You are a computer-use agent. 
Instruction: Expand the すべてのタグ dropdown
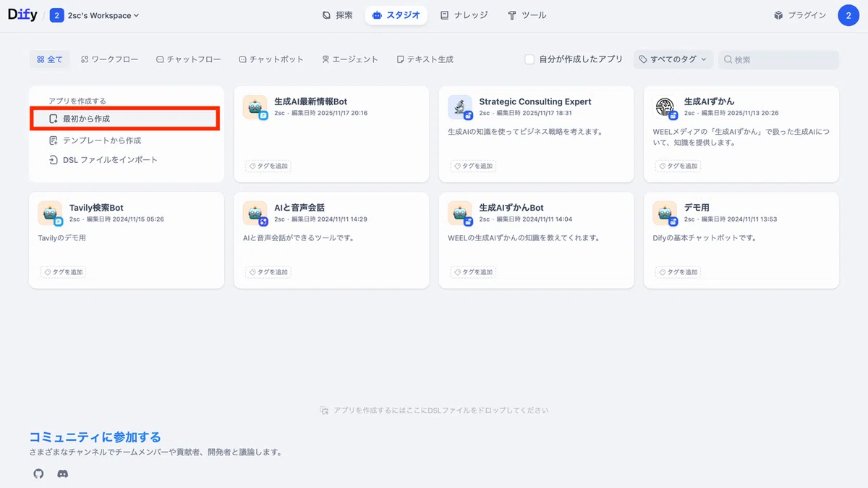point(673,59)
